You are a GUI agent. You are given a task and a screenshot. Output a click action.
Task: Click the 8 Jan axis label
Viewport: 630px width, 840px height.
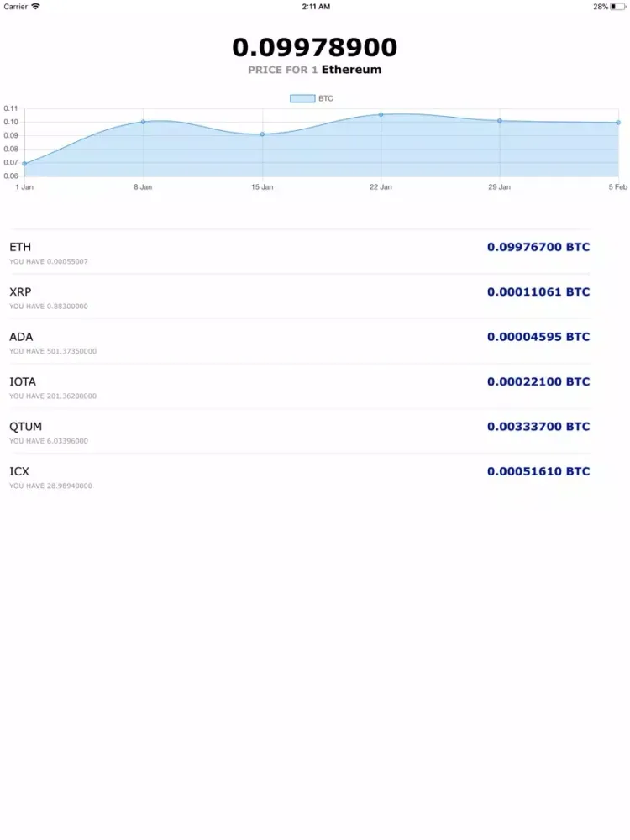click(143, 187)
